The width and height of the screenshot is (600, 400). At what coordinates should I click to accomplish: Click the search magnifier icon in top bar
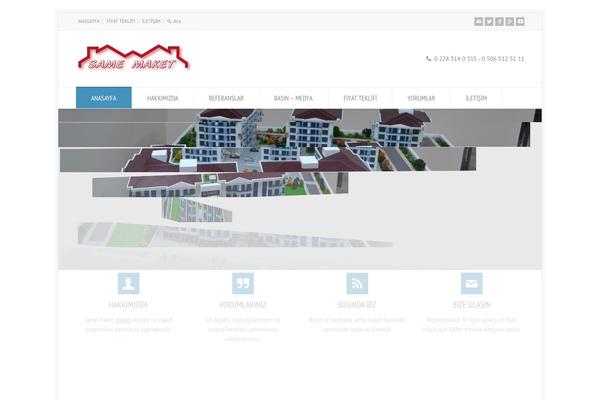(x=169, y=21)
